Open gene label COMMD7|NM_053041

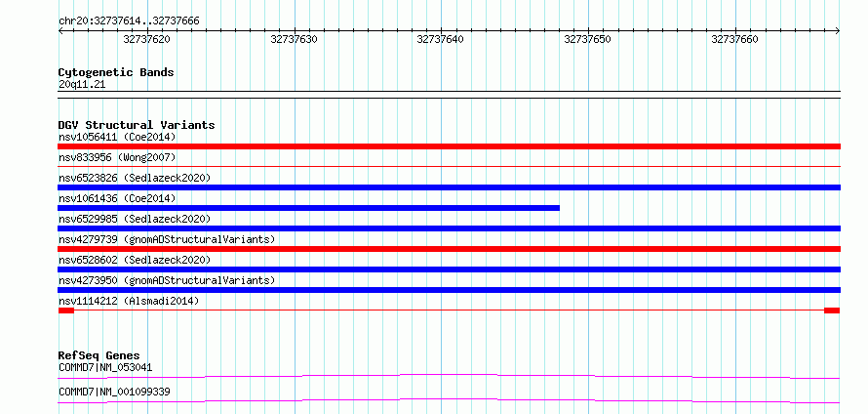(105, 367)
